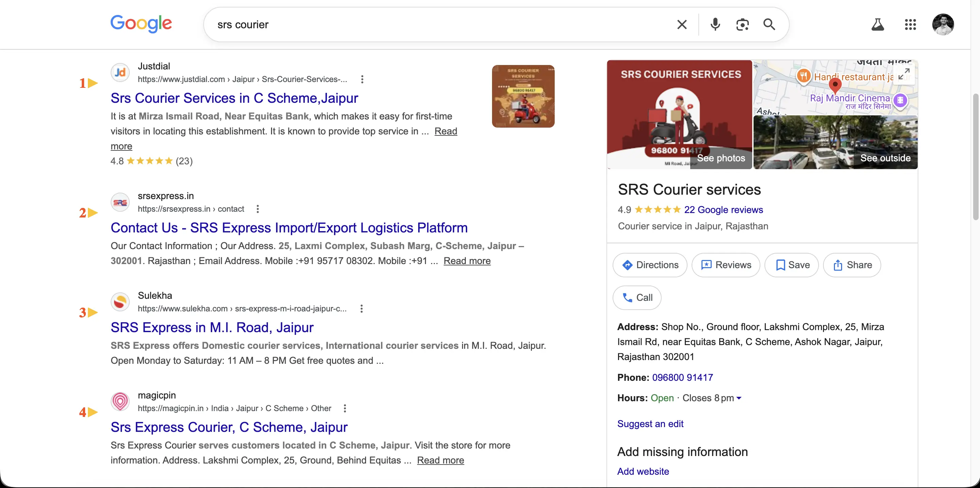Click the Reviews button
The image size is (980, 488).
click(726, 265)
